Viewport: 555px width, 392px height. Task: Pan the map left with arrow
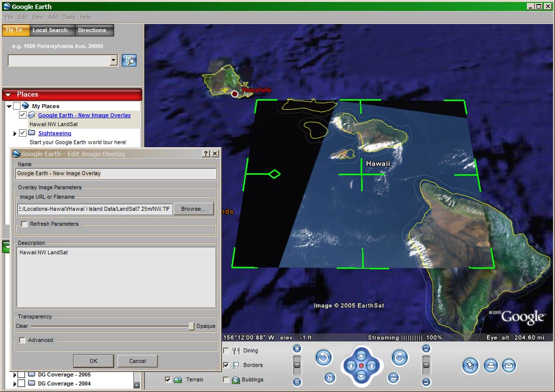(351, 366)
